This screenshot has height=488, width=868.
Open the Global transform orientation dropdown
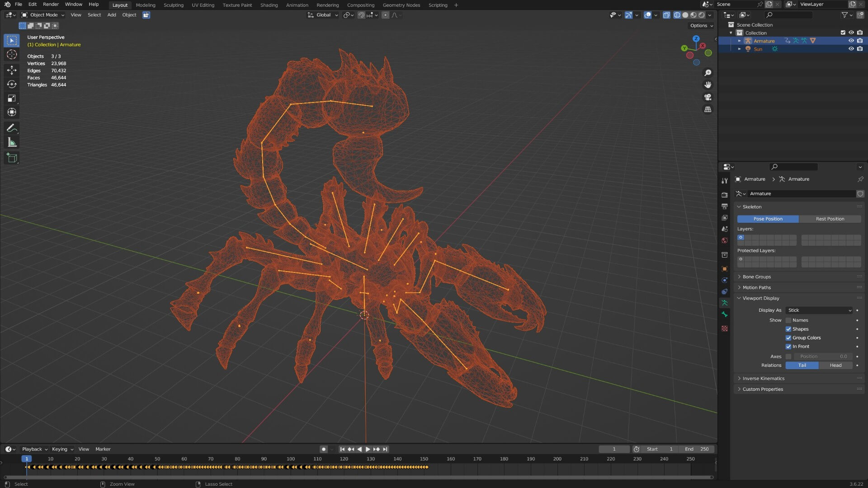click(323, 15)
